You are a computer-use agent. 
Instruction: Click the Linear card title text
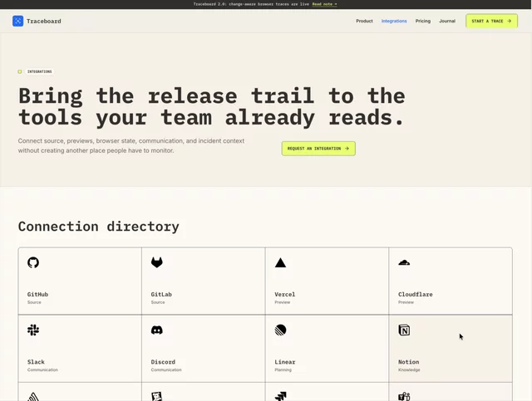[x=284, y=362]
